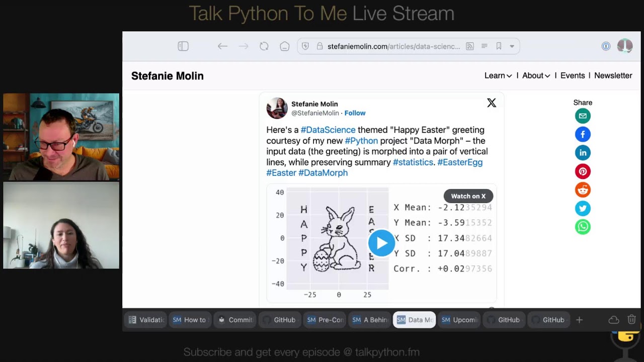Switch to a GitHub tab
The height and width of the screenshot is (362, 644).
tap(504, 320)
